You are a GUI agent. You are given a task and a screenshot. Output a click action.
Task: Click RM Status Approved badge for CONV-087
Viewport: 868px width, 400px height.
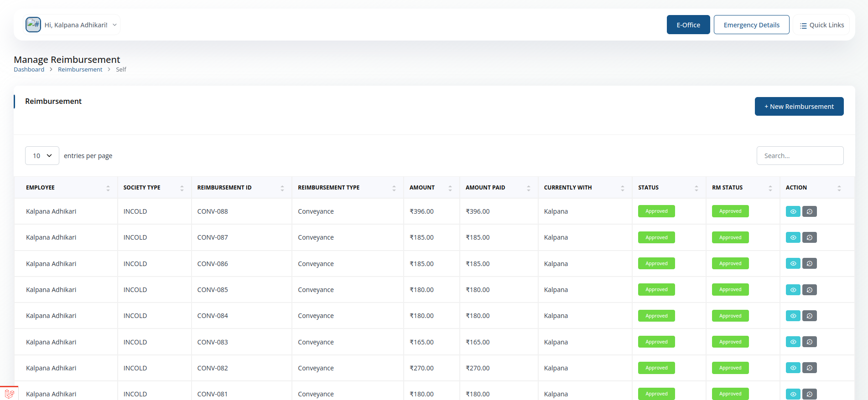730,237
